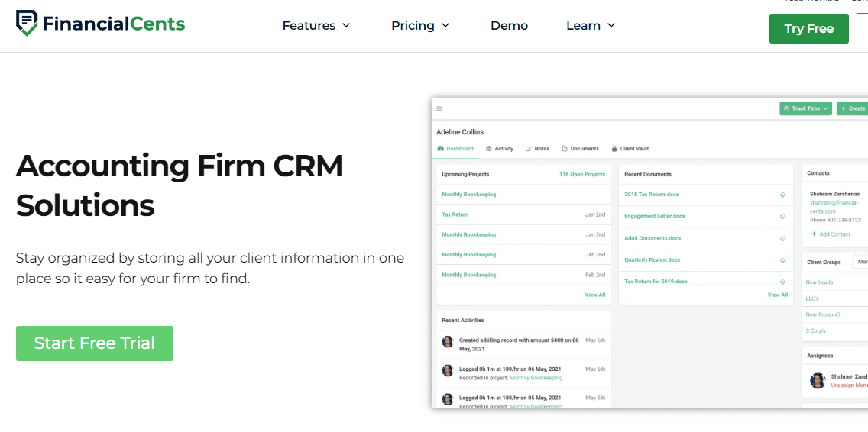Open the Tax Return for 2019.docx document
The image size is (868, 432).
(656, 282)
